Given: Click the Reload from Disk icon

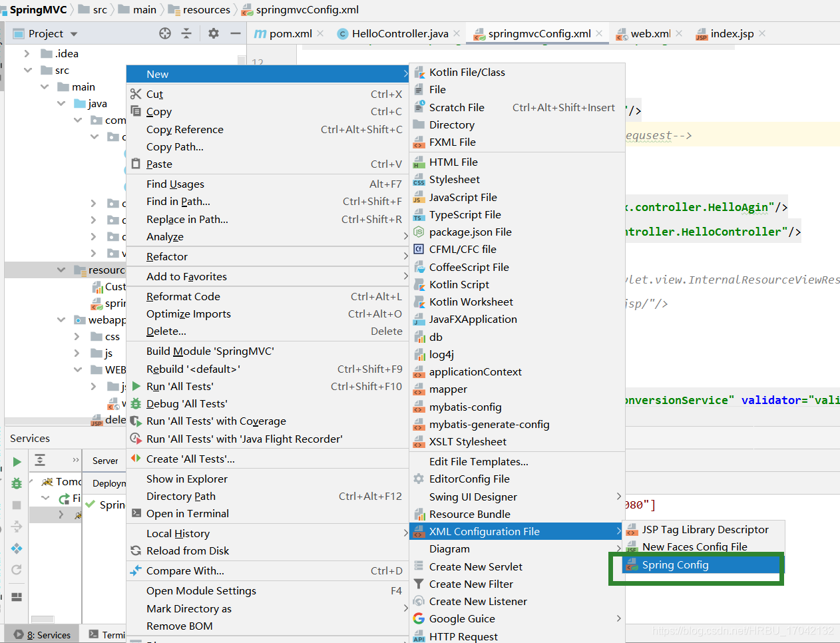Looking at the screenshot, I should point(136,551).
